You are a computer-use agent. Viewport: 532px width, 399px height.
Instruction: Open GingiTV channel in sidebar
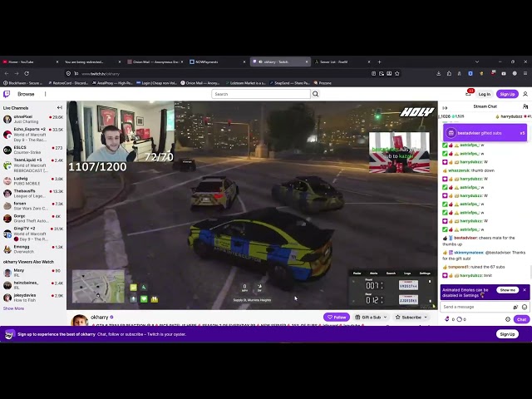pos(33,234)
